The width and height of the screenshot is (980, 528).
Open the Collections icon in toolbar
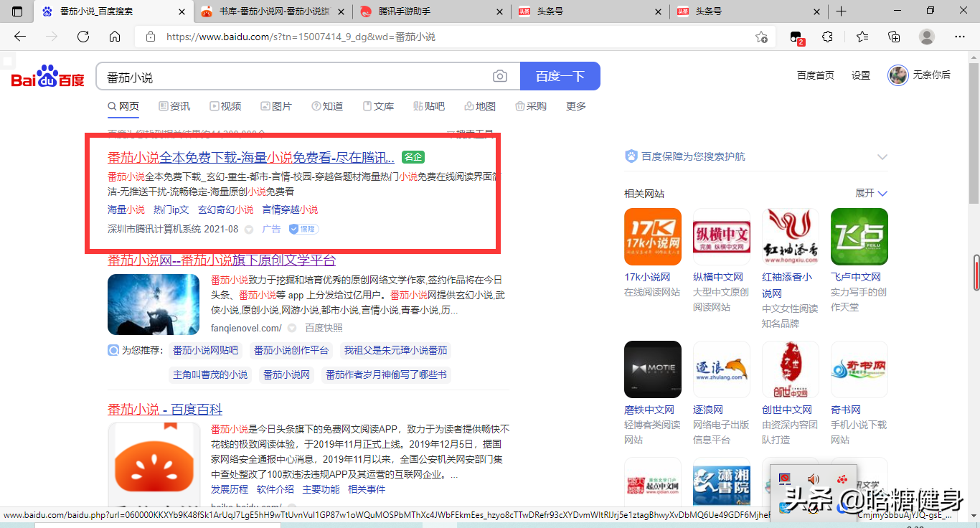[x=894, y=37]
